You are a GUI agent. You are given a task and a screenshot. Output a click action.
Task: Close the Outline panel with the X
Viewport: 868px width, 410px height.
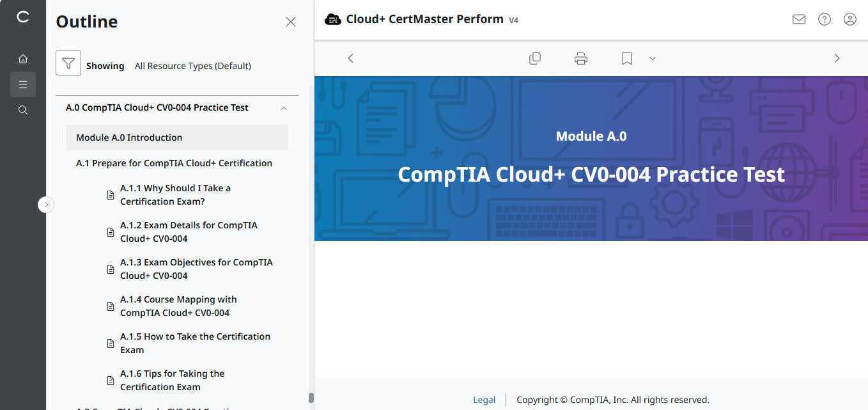pos(291,21)
